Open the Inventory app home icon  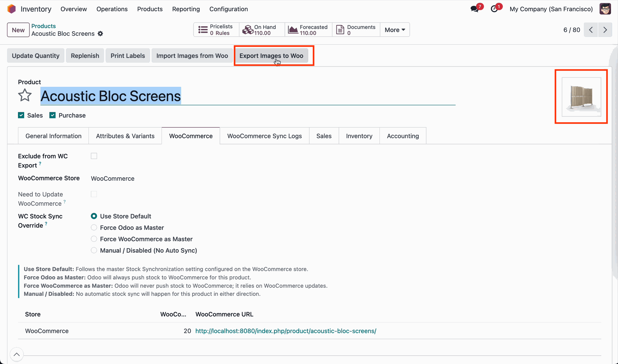(12, 9)
